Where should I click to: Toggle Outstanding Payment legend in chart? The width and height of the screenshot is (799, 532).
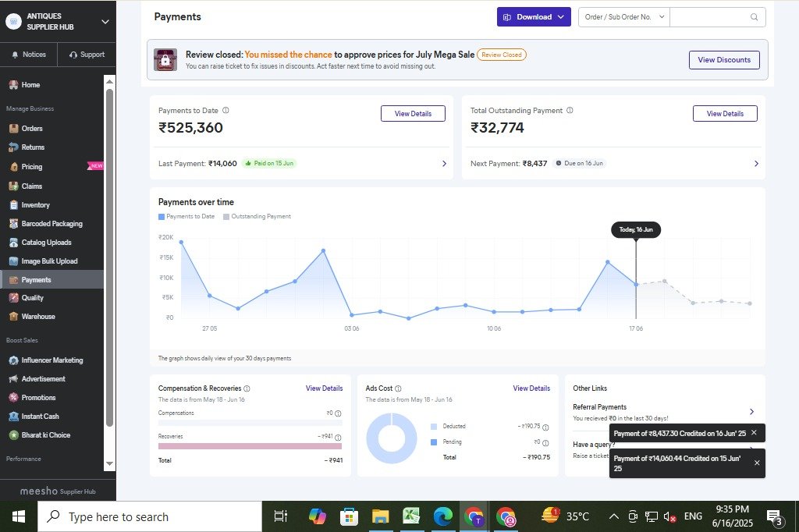point(257,216)
